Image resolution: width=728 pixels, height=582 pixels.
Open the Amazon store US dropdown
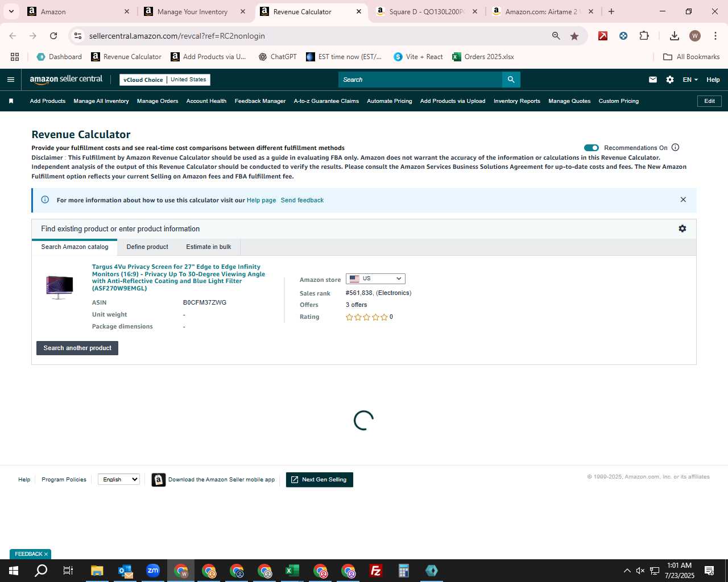point(375,278)
